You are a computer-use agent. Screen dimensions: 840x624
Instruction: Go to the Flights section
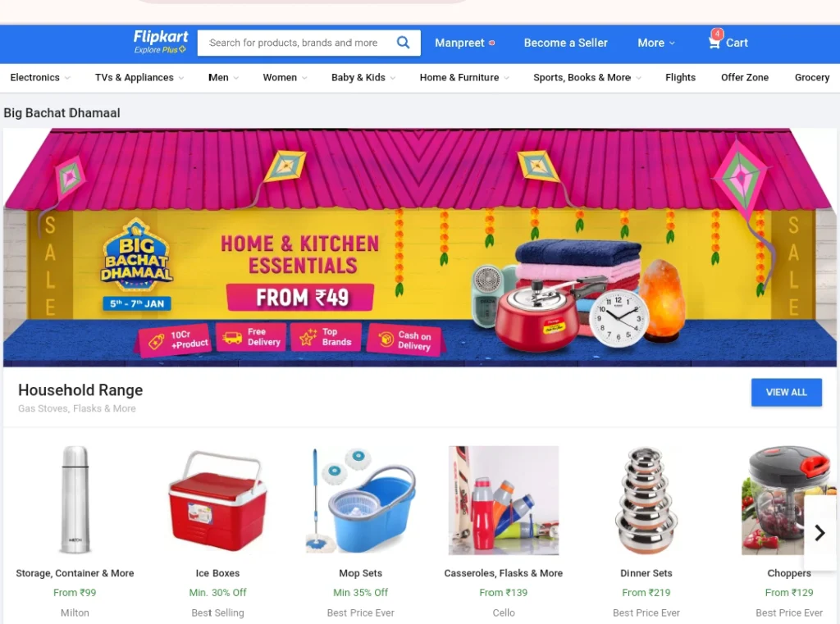680,78
